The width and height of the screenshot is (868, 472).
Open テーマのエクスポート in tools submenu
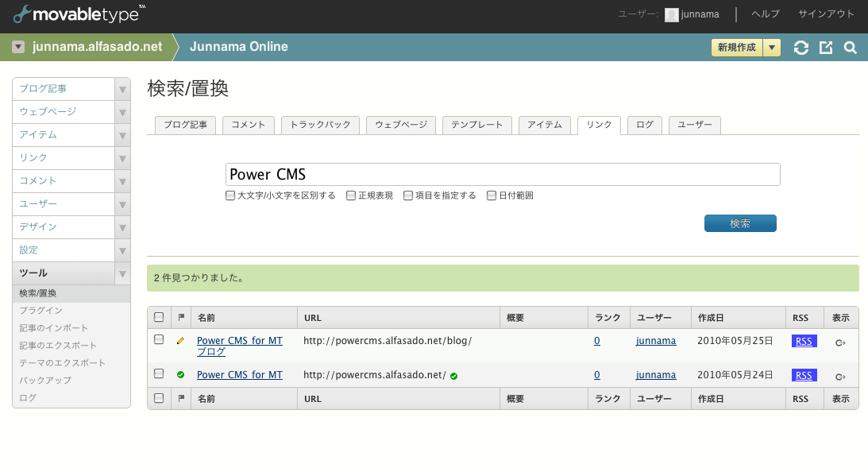(x=63, y=363)
